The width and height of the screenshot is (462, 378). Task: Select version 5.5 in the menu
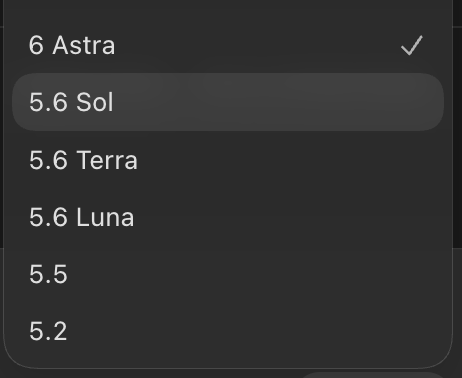click(x=228, y=274)
